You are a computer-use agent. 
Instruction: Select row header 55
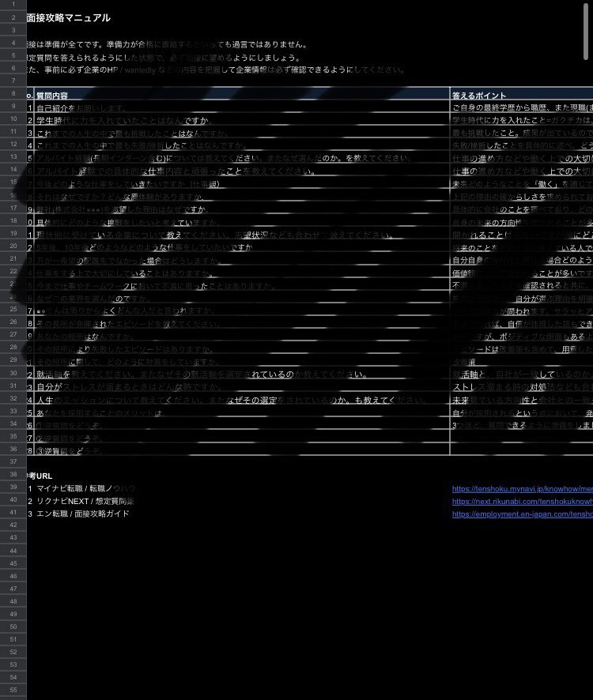pyautogui.click(x=13, y=690)
